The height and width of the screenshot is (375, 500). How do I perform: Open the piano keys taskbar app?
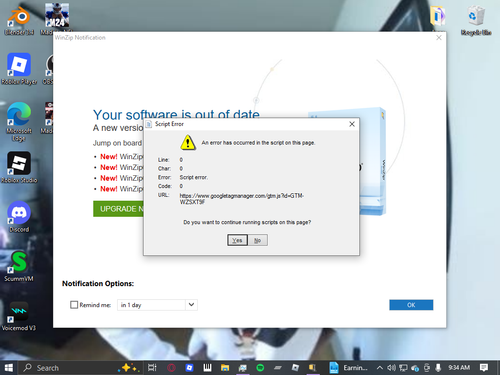pyautogui.click(x=207, y=368)
